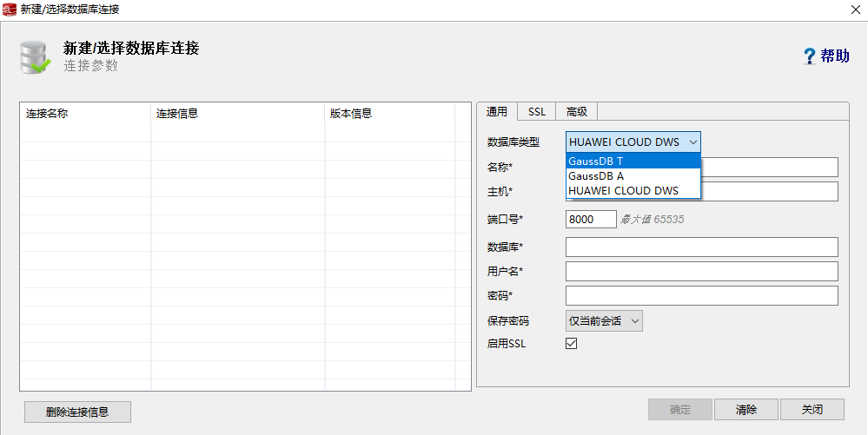Expand the 数据库类型 dropdown arrow
The height and width of the screenshot is (435, 868).
coord(692,142)
